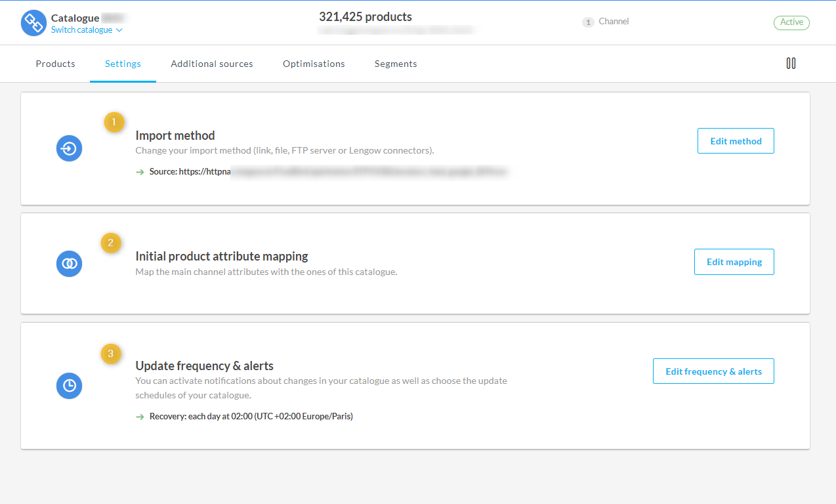Click the yellow step 1 badge
This screenshot has height=504, width=836.
[x=114, y=122]
